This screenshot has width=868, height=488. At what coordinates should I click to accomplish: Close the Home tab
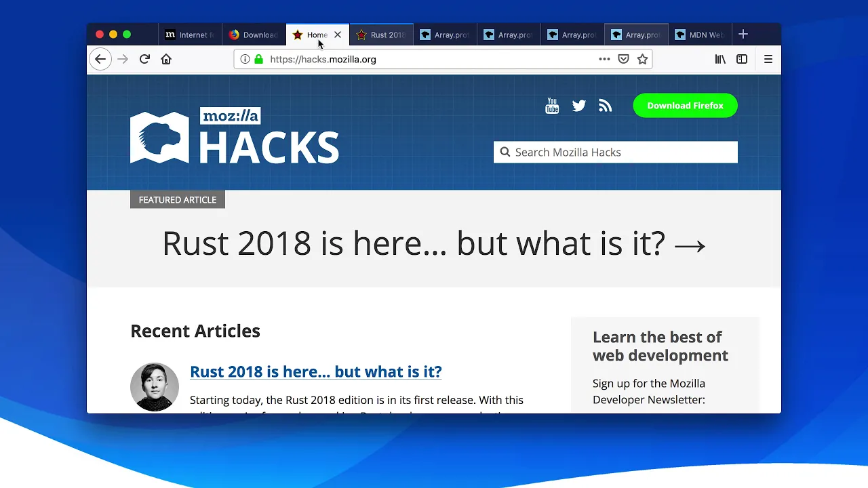tap(338, 35)
